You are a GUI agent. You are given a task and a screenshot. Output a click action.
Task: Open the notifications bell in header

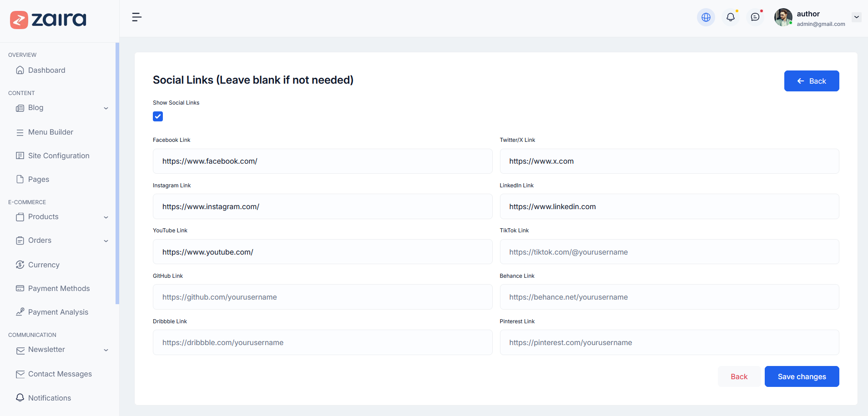pos(730,17)
